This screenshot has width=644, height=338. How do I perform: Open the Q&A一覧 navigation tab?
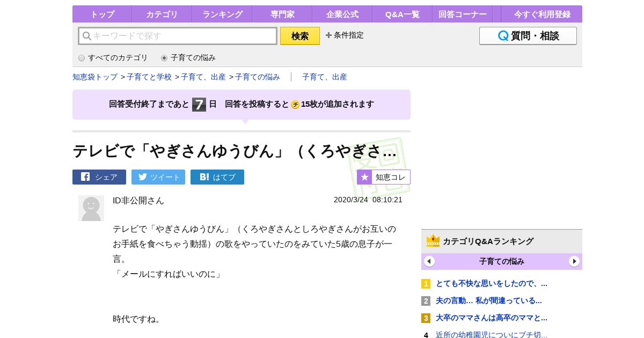coord(402,14)
